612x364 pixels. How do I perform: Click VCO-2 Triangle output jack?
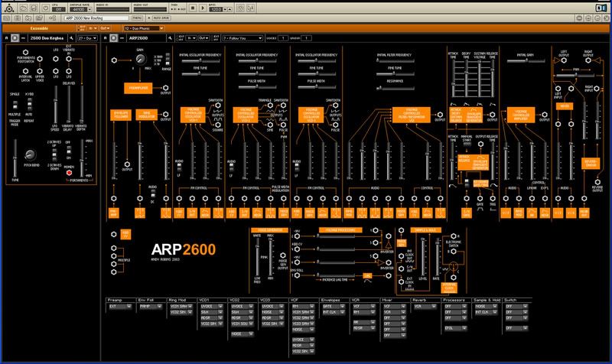(x=270, y=106)
